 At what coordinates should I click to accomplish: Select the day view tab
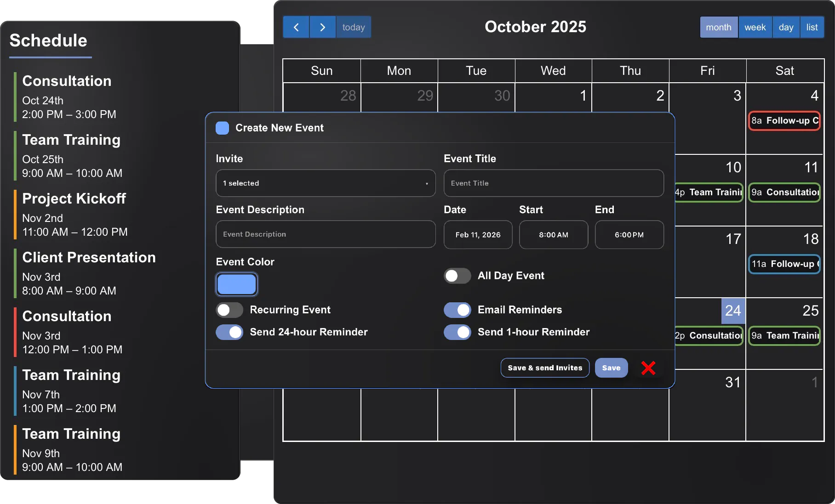[x=785, y=27]
